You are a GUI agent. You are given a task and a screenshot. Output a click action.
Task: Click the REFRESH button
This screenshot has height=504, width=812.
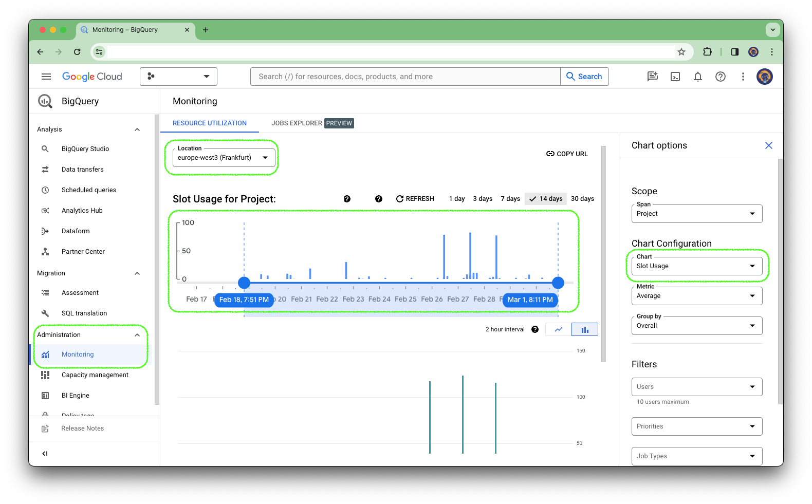pos(415,199)
